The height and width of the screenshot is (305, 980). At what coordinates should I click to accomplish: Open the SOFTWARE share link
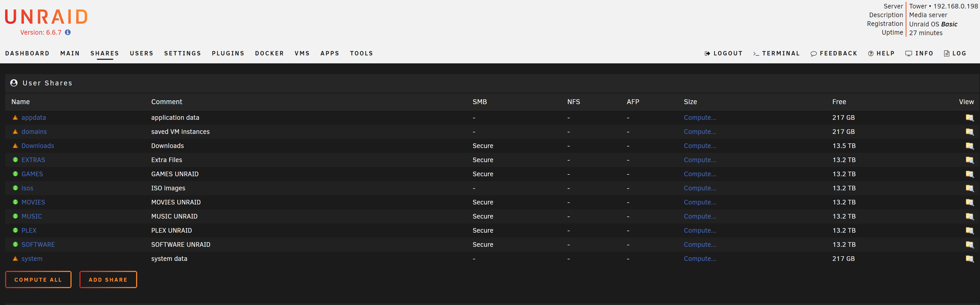pyautogui.click(x=38, y=244)
